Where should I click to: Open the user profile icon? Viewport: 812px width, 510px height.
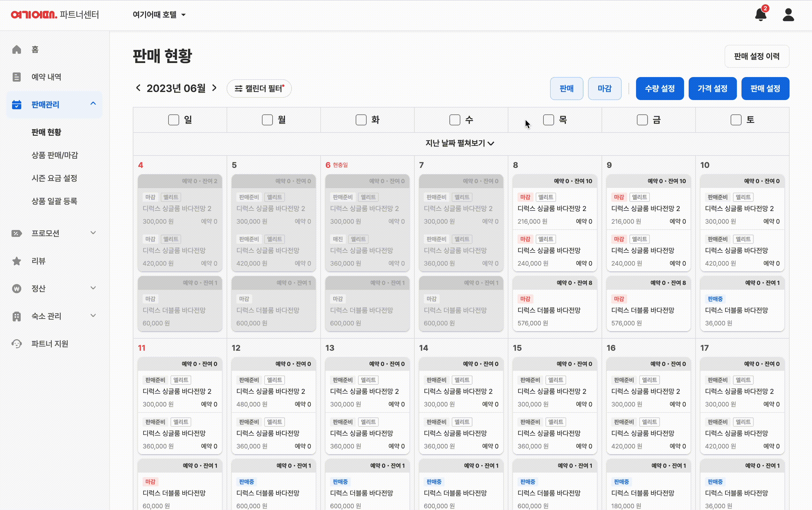788,15
